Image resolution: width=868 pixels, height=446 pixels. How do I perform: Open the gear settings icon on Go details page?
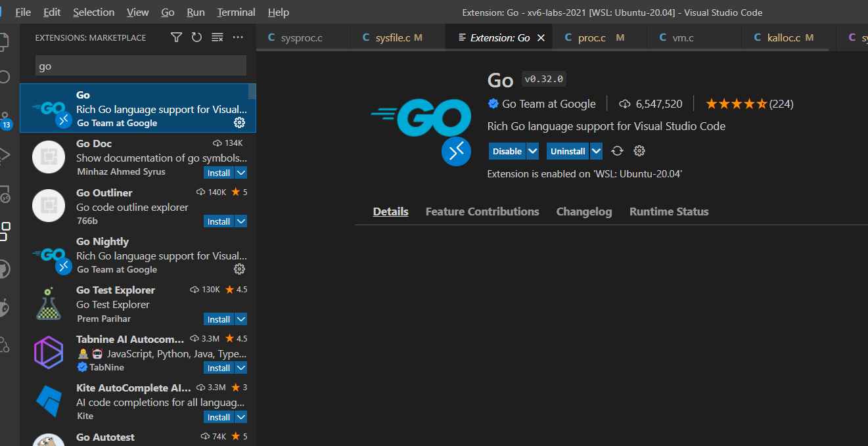click(x=639, y=151)
